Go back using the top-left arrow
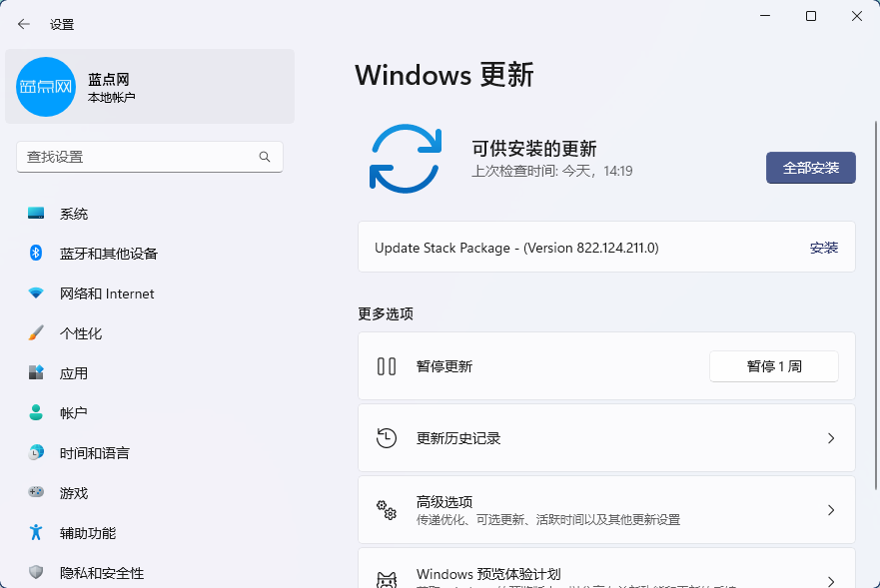 pos(24,24)
